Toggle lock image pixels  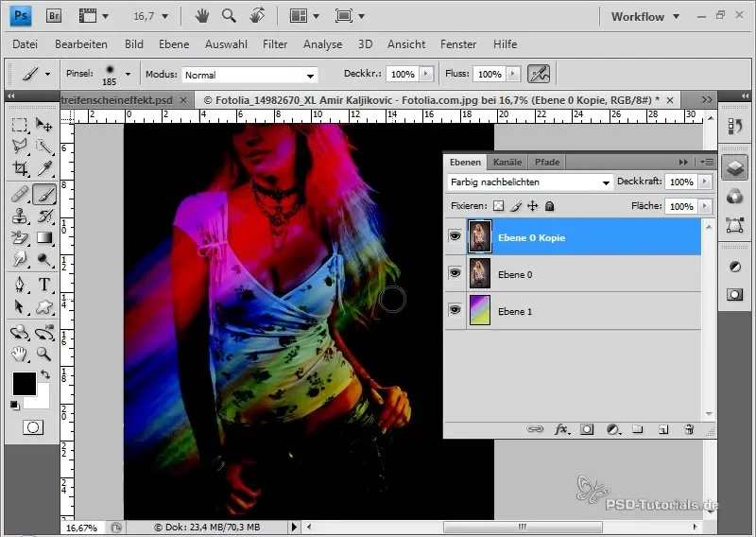515,206
